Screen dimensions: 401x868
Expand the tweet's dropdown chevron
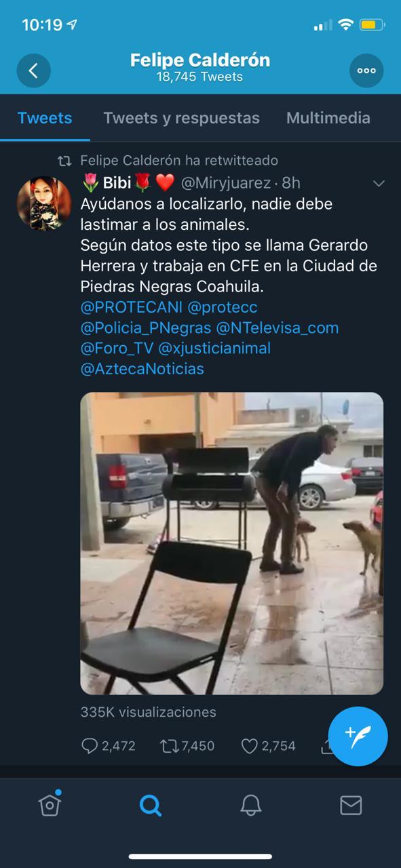[379, 183]
